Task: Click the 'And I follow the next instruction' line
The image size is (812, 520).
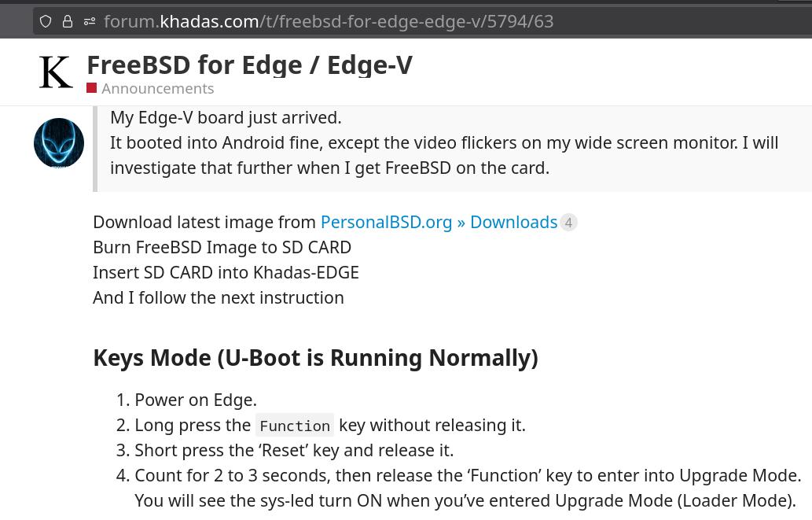Action: coord(219,297)
